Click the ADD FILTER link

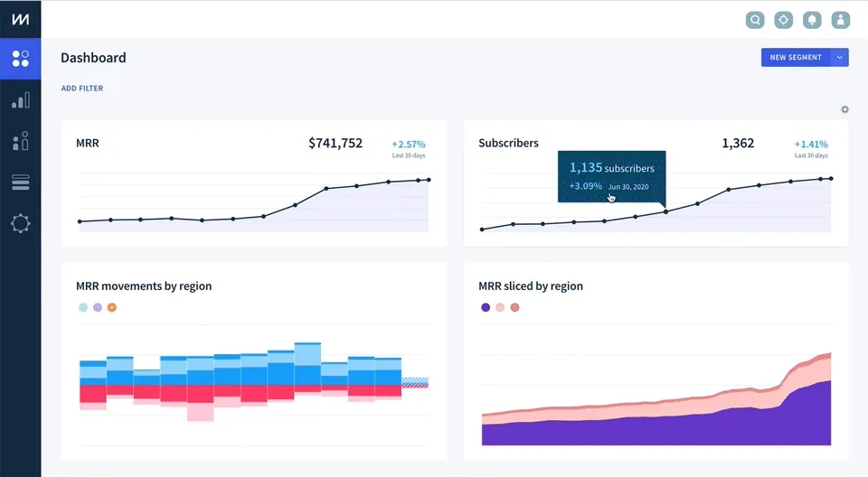click(82, 88)
